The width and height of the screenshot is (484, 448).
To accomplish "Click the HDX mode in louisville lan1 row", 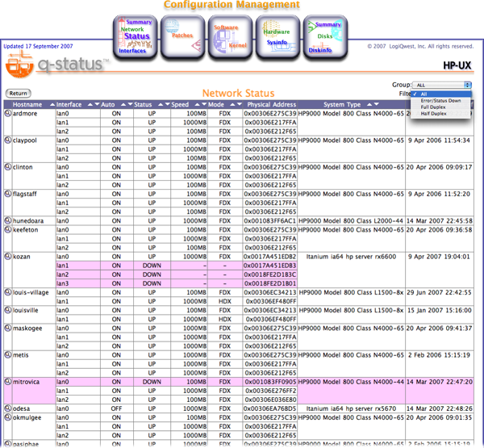I will point(225,320).
